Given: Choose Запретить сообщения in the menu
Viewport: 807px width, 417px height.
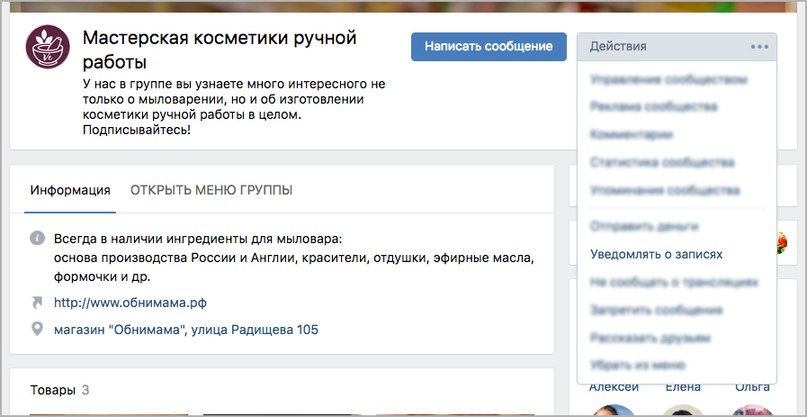Looking at the screenshot, I should click(656, 310).
